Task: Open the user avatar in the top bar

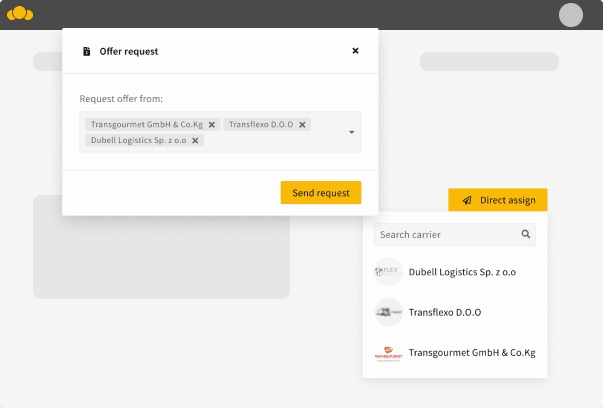Action: point(571,15)
